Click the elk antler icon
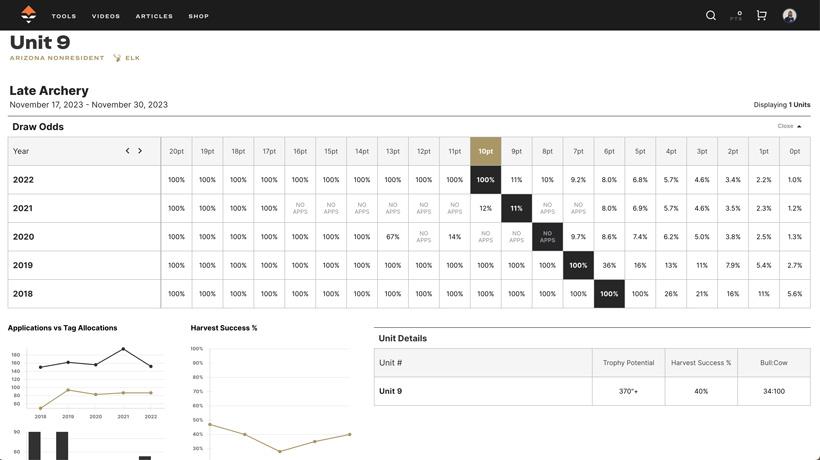This screenshot has height=460, width=820. coord(117,58)
